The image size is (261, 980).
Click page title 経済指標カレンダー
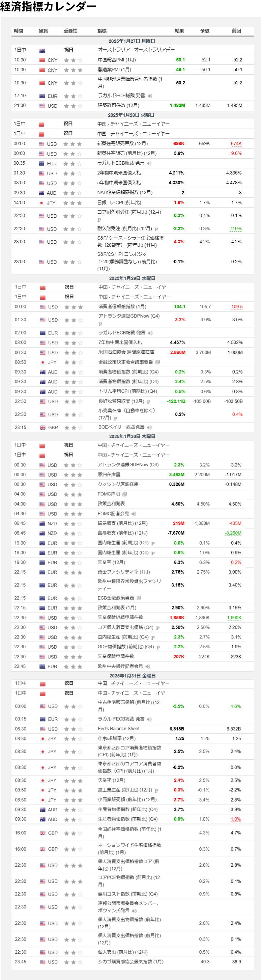pyautogui.click(x=48, y=6)
